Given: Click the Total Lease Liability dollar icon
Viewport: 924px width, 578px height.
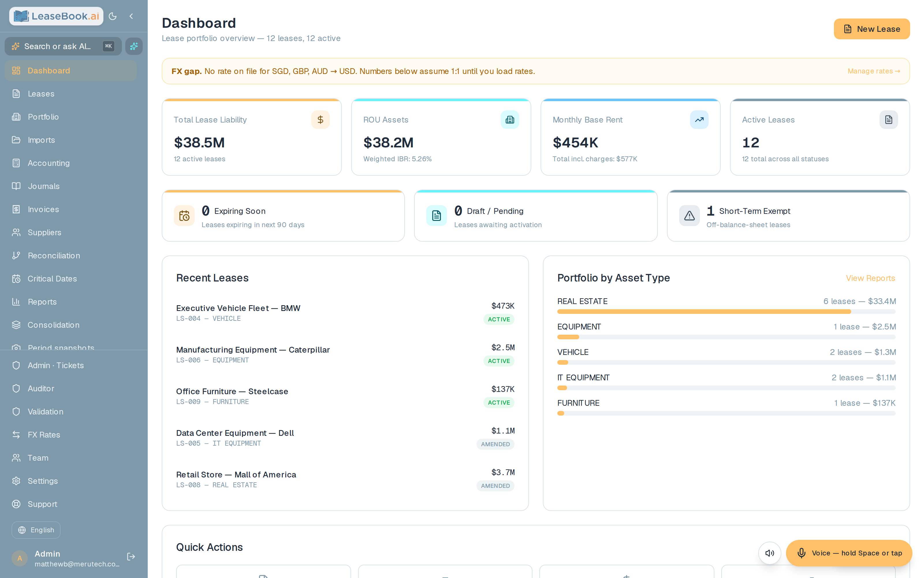Looking at the screenshot, I should click(x=320, y=120).
